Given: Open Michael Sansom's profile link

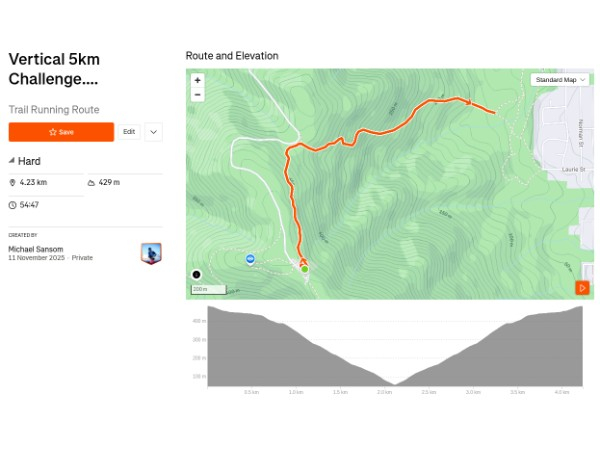Looking at the screenshot, I should pyautogui.click(x=36, y=249).
